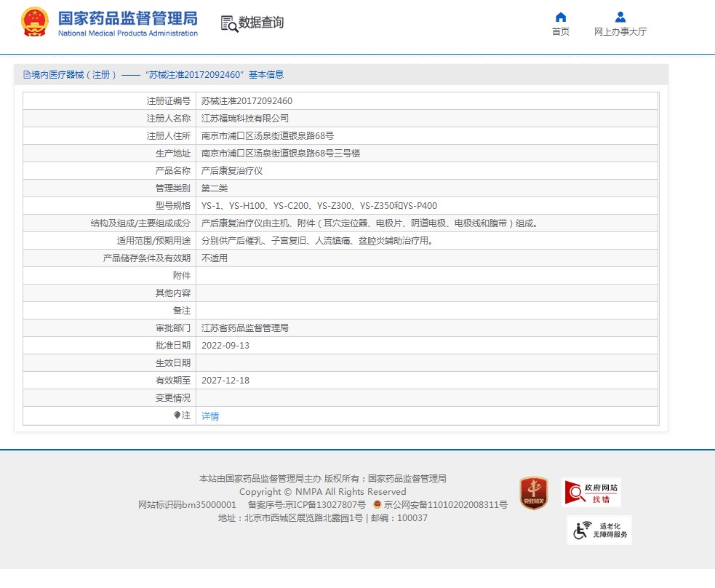Select expiry date 2027-12-18
Screen dimensions: 715x588
tap(225, 381)
